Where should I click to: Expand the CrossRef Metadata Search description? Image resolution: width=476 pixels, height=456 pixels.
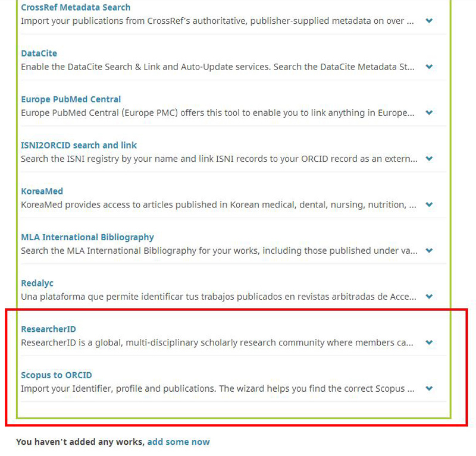pos(429,21)
